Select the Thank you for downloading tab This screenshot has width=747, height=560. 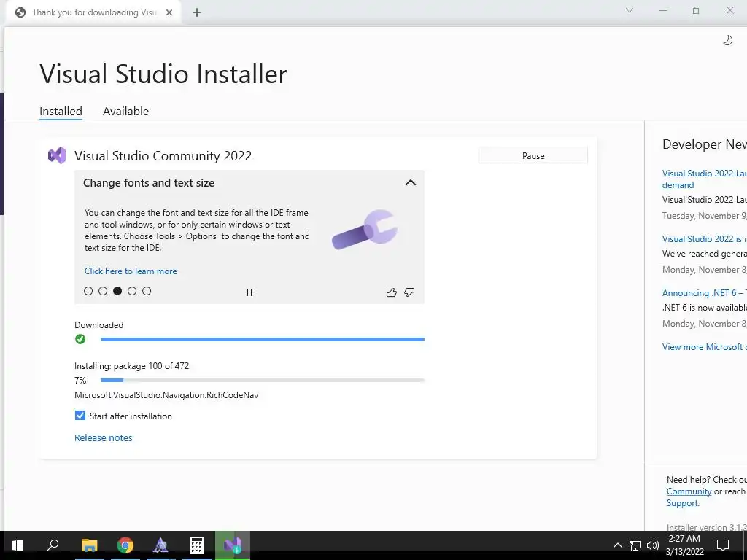94,12
